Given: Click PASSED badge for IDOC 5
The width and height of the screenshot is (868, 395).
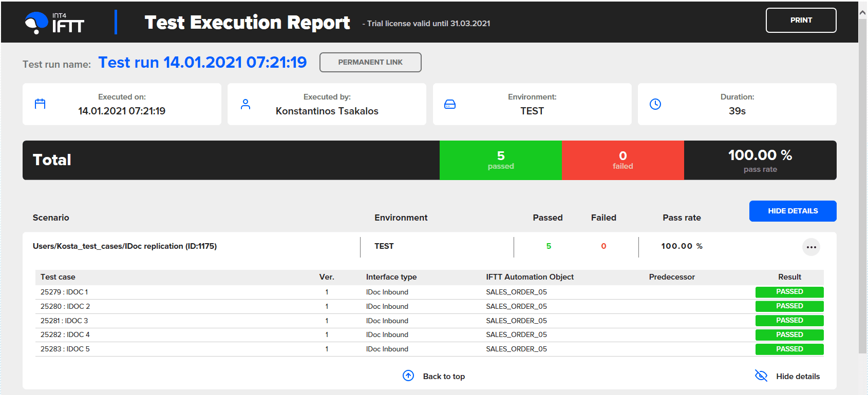Looking at the screenshot, I should click(x=789, y=349).
